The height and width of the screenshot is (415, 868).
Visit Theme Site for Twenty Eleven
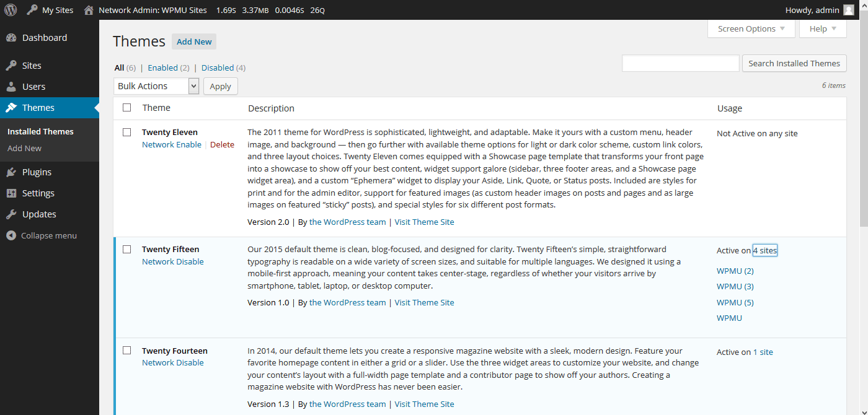click(x=424, y=222)
